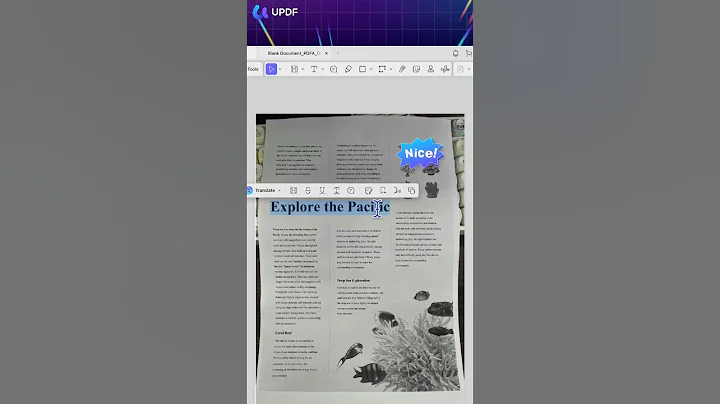Screen dimensions: 720x404
Task: Select the rectangle shape tool
Action: point(362,69)
